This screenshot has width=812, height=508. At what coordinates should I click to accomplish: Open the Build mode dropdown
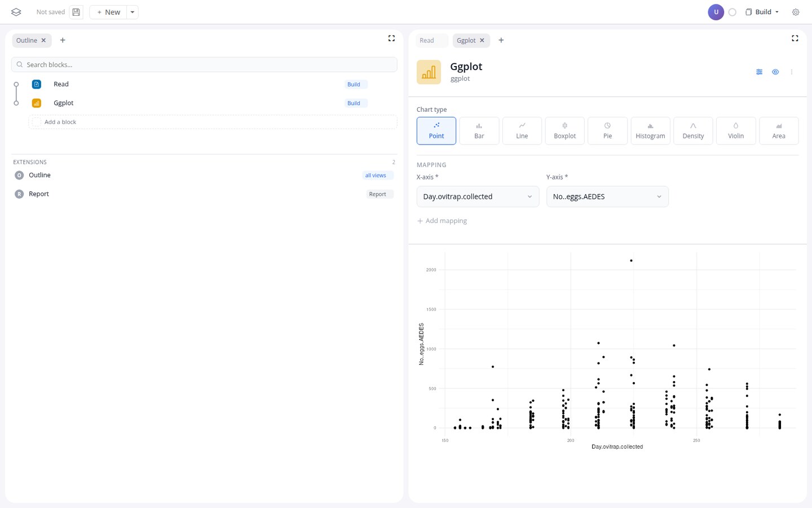[x=762, y=12]
